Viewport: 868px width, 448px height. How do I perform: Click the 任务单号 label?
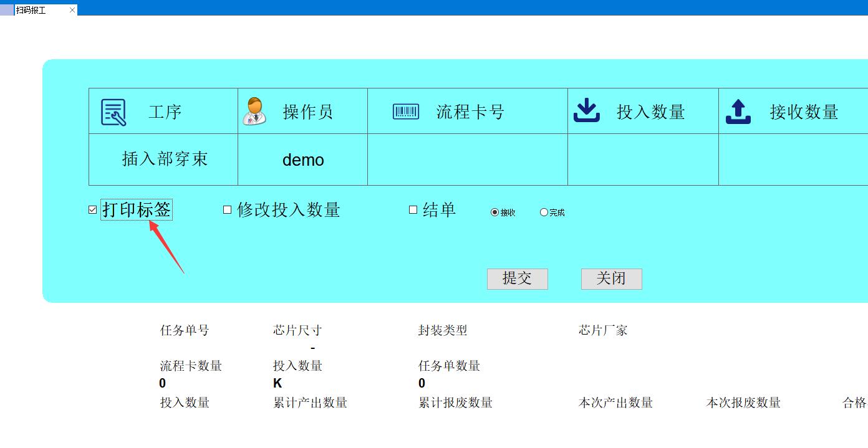click(185, 330)
